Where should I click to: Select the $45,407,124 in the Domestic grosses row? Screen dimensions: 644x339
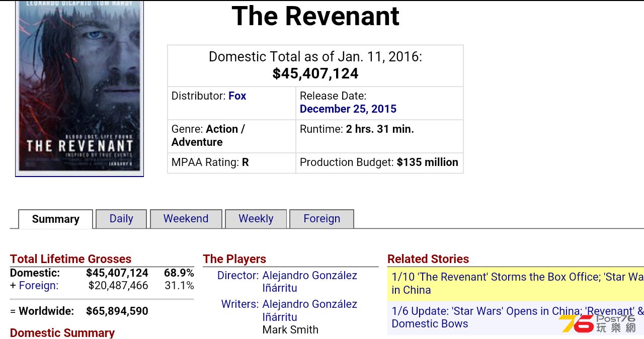pos(117,273)
